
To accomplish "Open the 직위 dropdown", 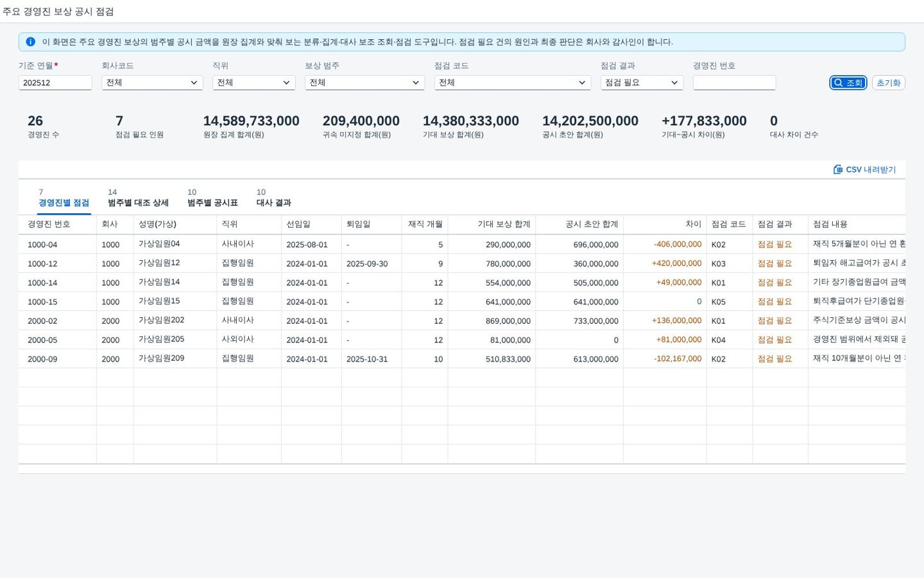I will click(x=253, y=83).
